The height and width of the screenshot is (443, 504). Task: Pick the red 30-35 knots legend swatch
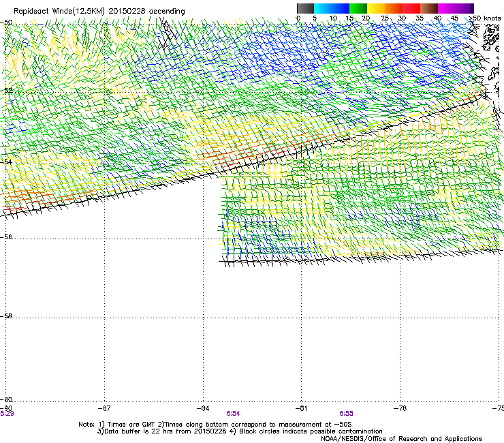click(x=411, y=8)
